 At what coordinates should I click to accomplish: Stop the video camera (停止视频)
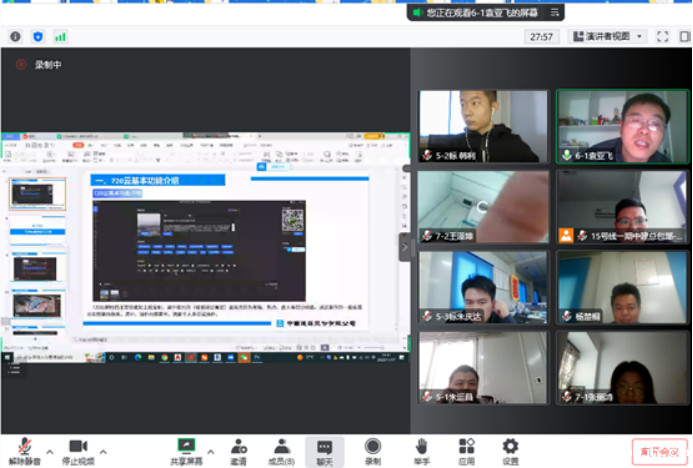pos(79,450)
